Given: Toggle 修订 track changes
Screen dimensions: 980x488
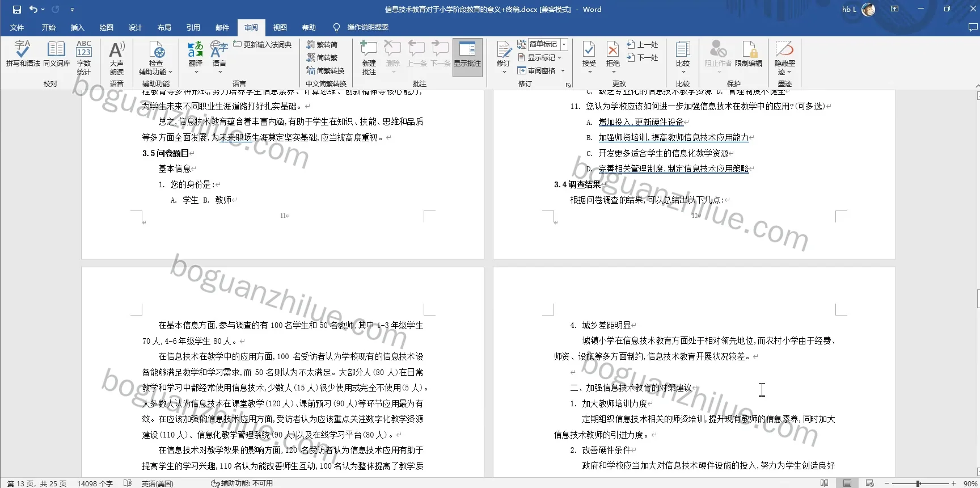Looking at the screenshot, I should pos(504,57).
